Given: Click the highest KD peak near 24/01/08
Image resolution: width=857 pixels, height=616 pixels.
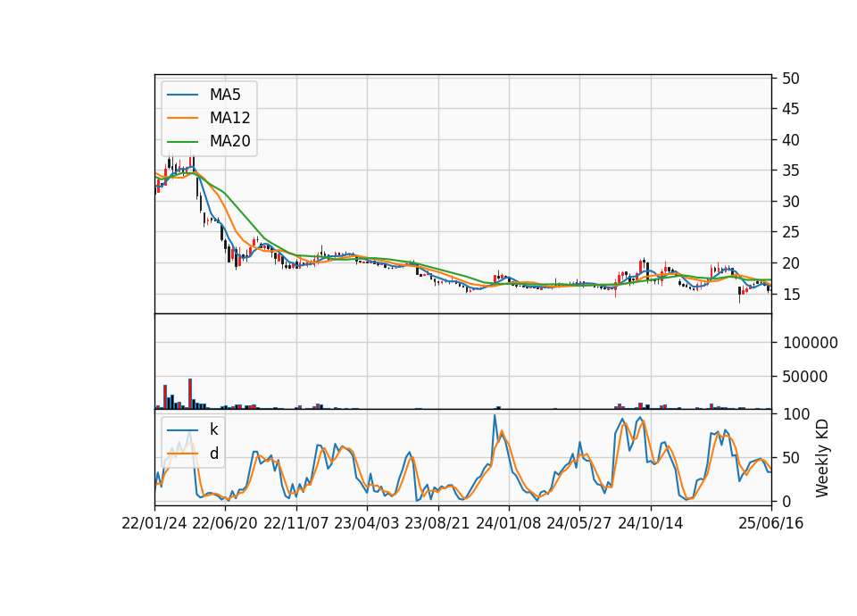Looking at the screenshot, I should tap(495, 415).
